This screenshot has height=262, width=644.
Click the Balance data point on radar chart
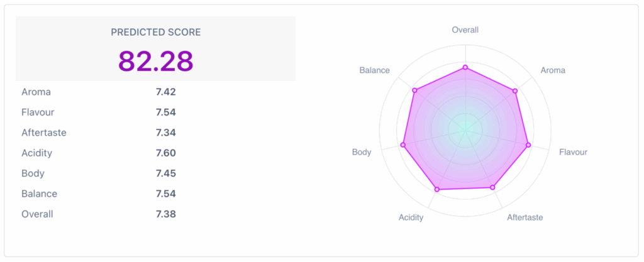(x=414, y=90)
